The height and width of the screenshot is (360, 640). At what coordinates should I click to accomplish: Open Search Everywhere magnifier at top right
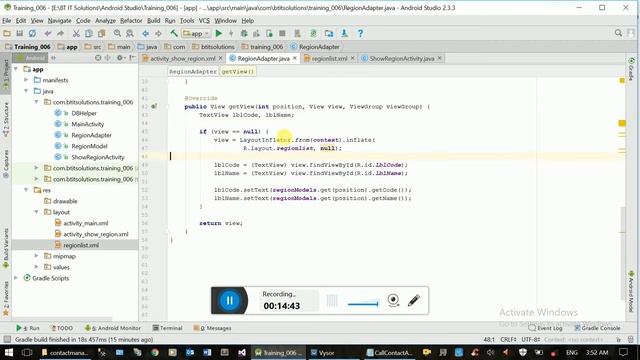[618, 33]
